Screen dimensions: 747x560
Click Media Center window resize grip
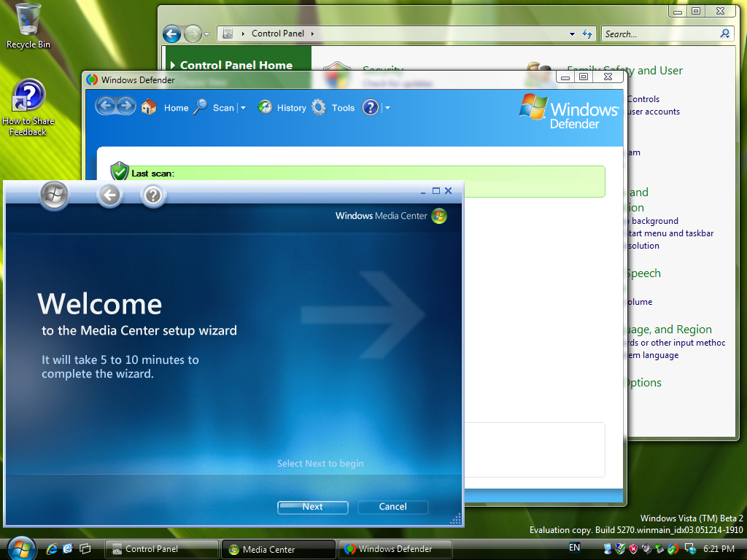click(x=455, y=518)
